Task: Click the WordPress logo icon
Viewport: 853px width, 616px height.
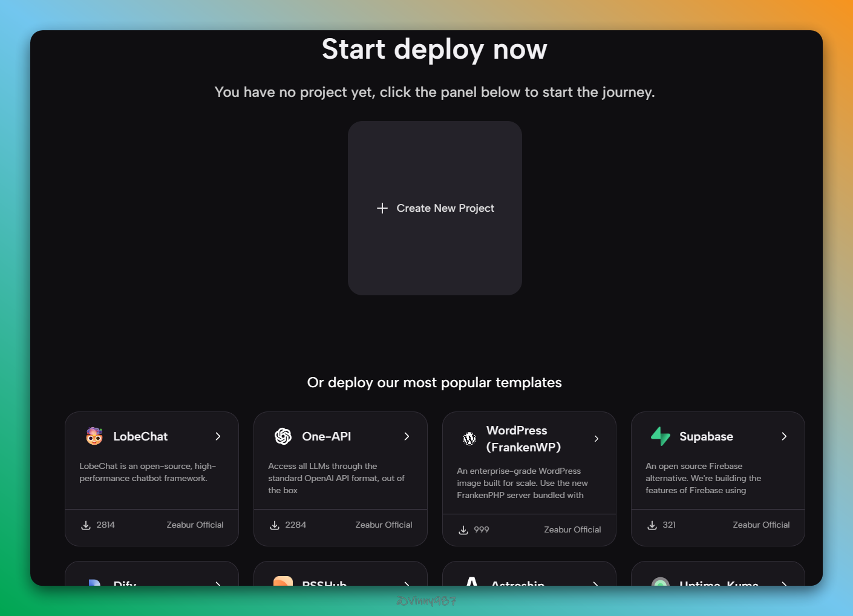Action: click(469, 439)
